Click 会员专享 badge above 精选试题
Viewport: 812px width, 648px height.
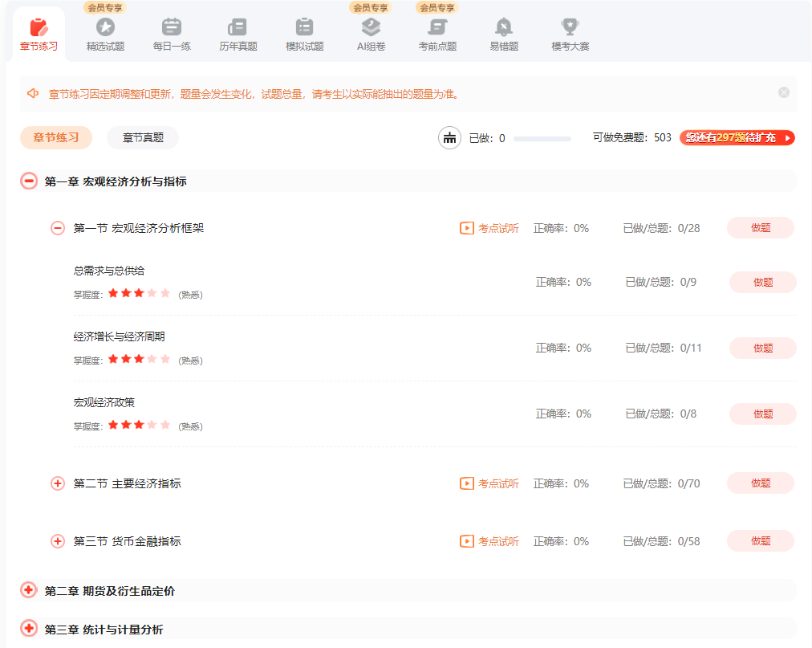[105, 8]
